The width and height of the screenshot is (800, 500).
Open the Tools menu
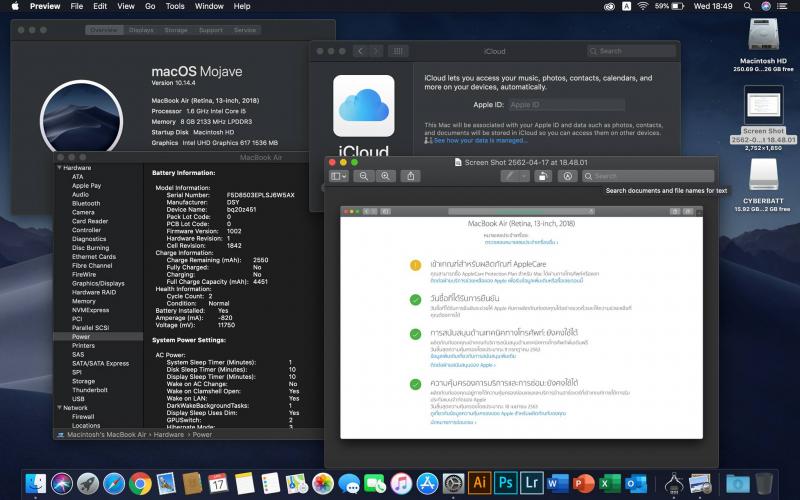point(175,6)
